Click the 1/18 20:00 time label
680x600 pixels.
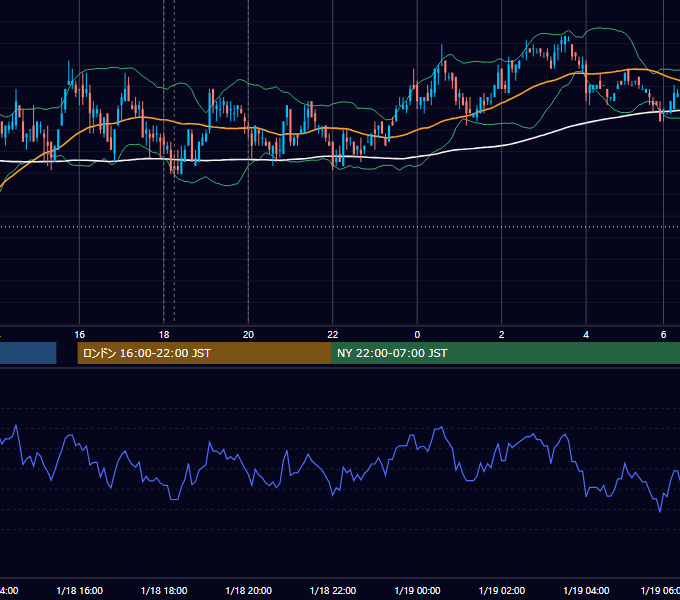(248, 590)
